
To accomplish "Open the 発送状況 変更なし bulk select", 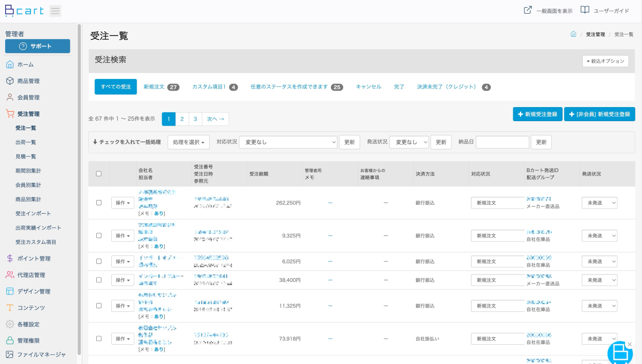I will click(409, 142).
